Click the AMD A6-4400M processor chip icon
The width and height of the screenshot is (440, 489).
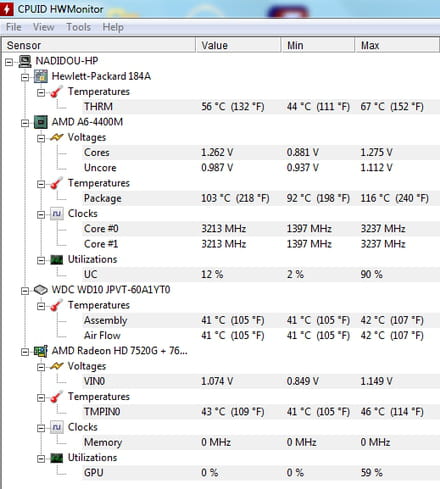click(x=41, y=122)
